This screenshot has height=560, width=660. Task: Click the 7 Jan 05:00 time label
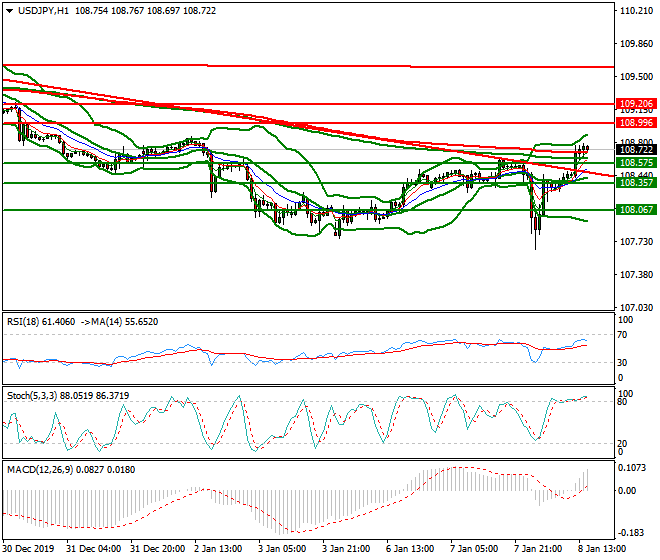474,549
